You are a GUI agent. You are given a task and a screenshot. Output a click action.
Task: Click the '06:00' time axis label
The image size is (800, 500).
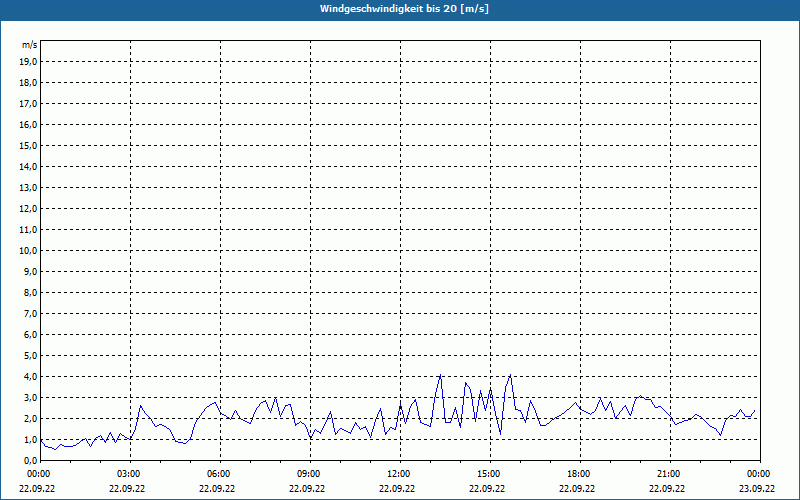click(220, 474)
